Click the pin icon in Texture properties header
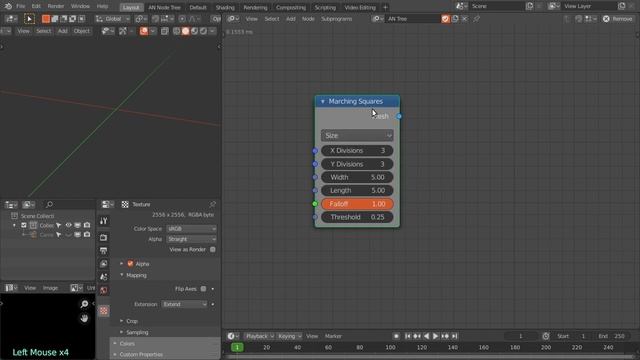 212,204
